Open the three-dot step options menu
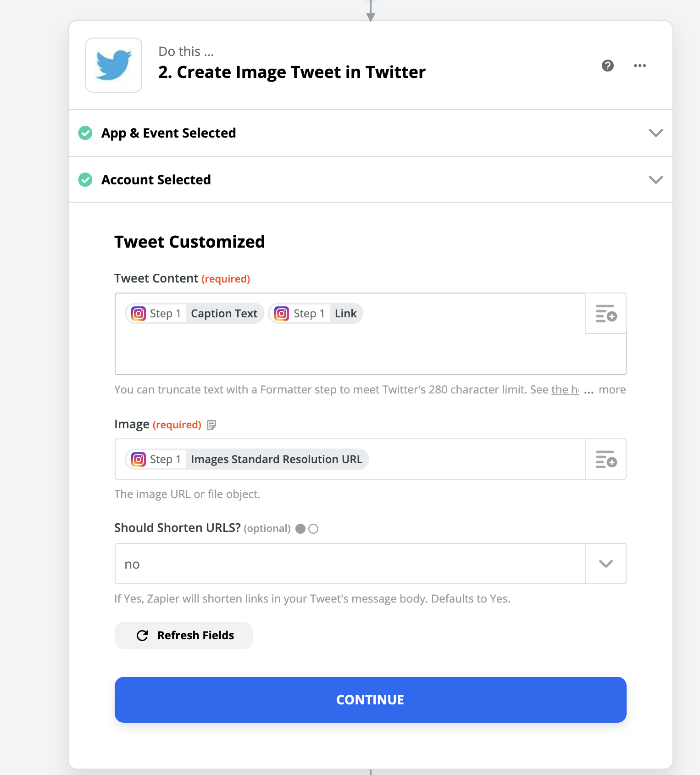This screenshot has width=700, height=775. point(640,66)
